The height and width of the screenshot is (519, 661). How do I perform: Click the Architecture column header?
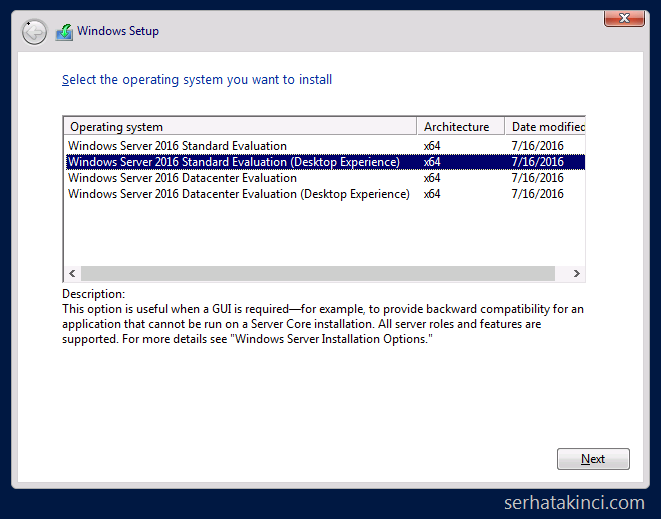click(x=459, y=127)
